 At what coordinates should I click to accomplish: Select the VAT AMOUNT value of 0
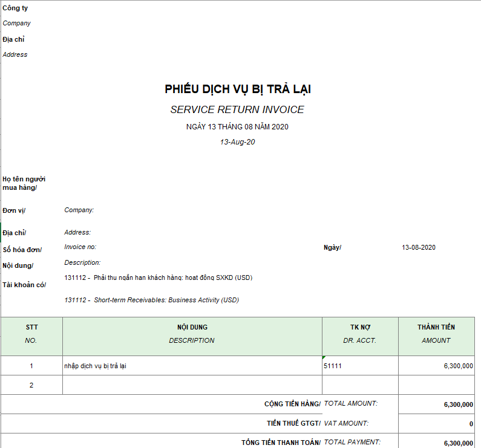[471, 424]
